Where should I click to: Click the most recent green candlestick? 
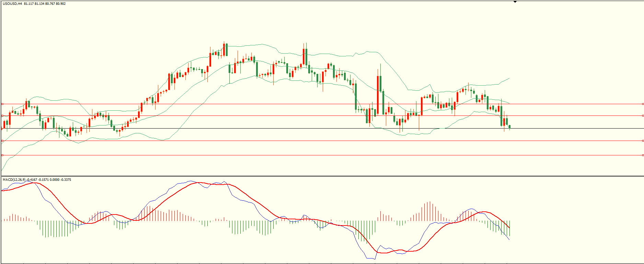[x=510, y=127]
